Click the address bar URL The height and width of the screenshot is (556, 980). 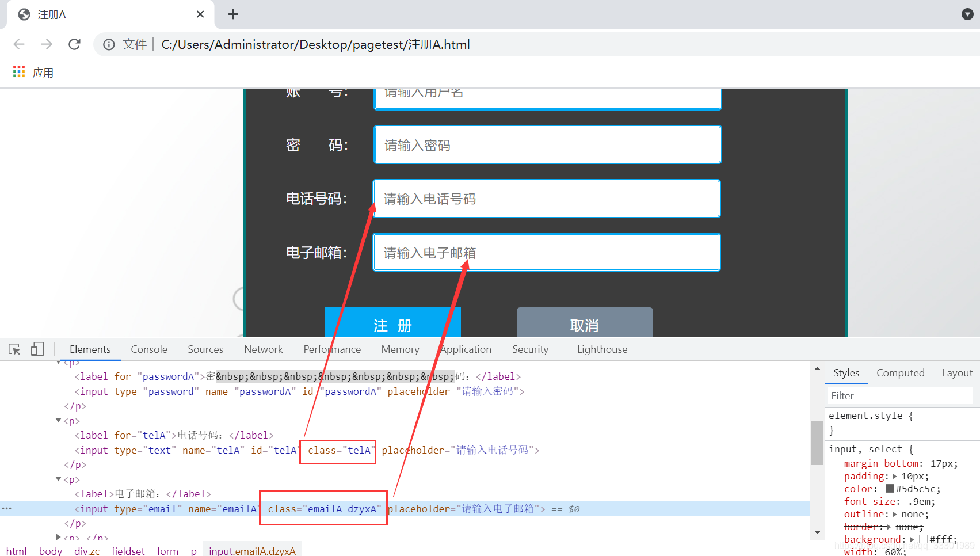[x=315, y=44]
